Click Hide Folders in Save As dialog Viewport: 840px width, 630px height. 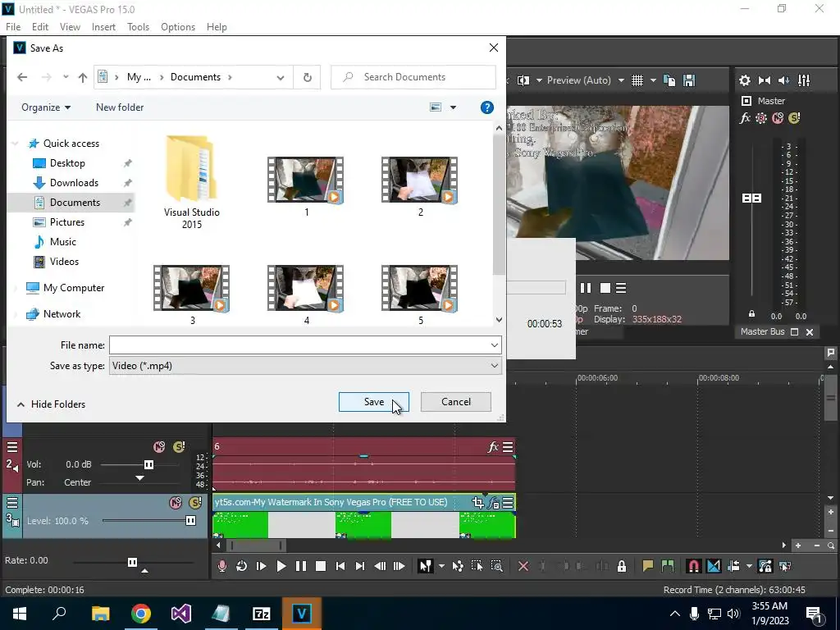tap(52, 404)
